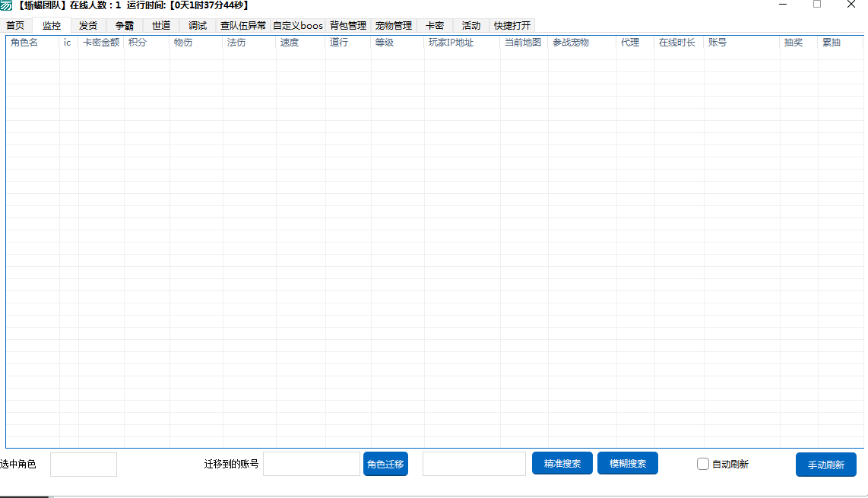The image size is (868, 498).
Task: Refresh the list with 手动刷新
Action: pos(826,465)
